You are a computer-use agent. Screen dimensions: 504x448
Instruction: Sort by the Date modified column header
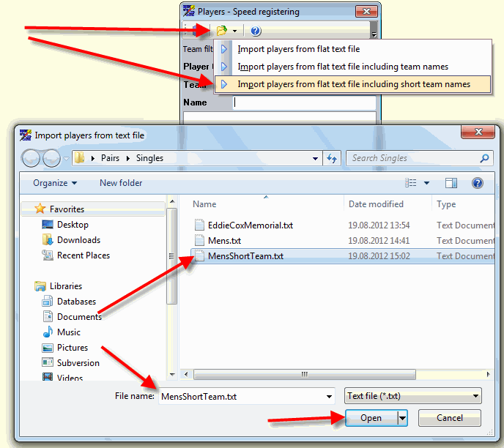(x=376, y=204)
